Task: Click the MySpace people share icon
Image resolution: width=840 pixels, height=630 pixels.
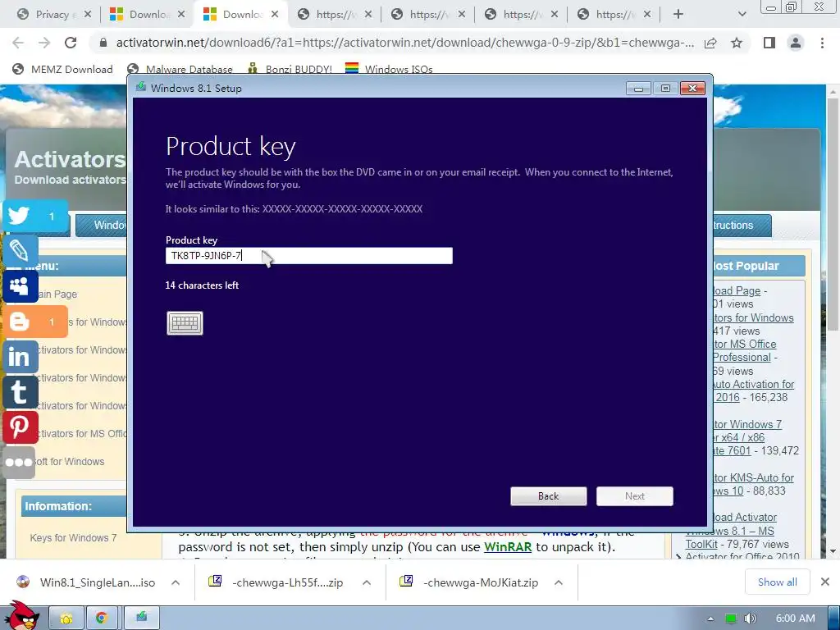Action: (x=21, y=286)
